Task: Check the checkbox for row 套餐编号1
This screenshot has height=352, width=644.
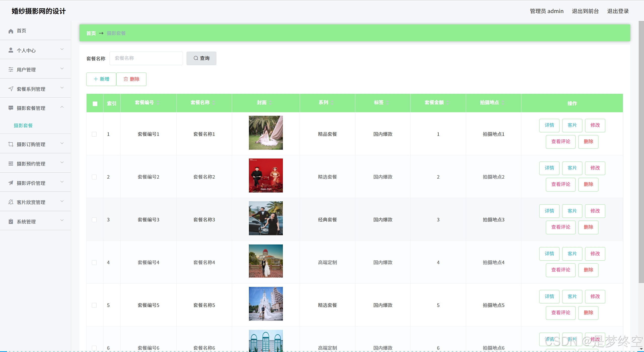Action: (x=94, y=134)
